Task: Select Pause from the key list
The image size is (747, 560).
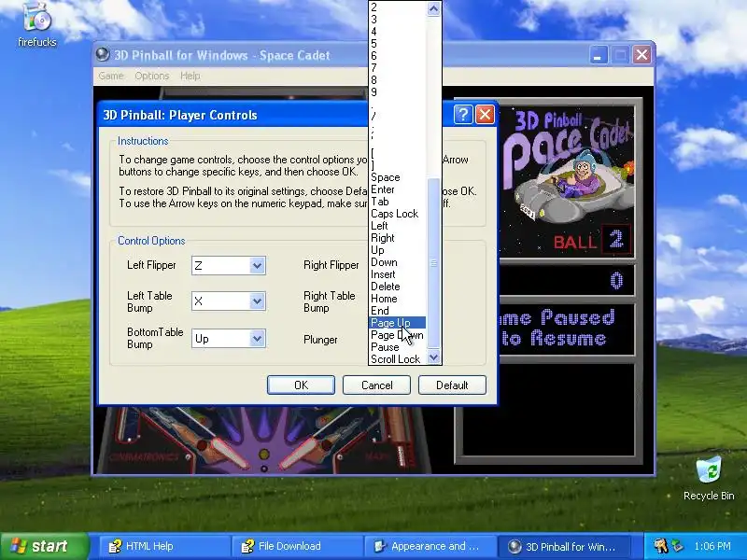Action: coord(398,347)
